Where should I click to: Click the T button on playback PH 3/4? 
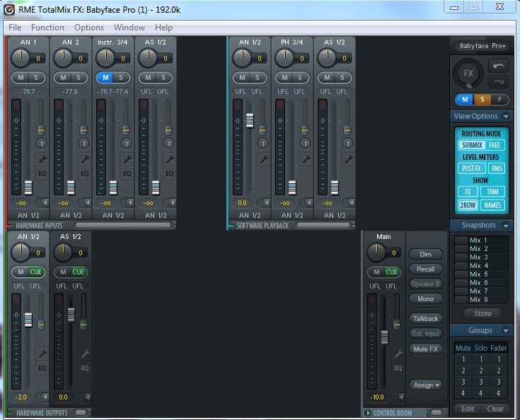(x=306, y=144)
